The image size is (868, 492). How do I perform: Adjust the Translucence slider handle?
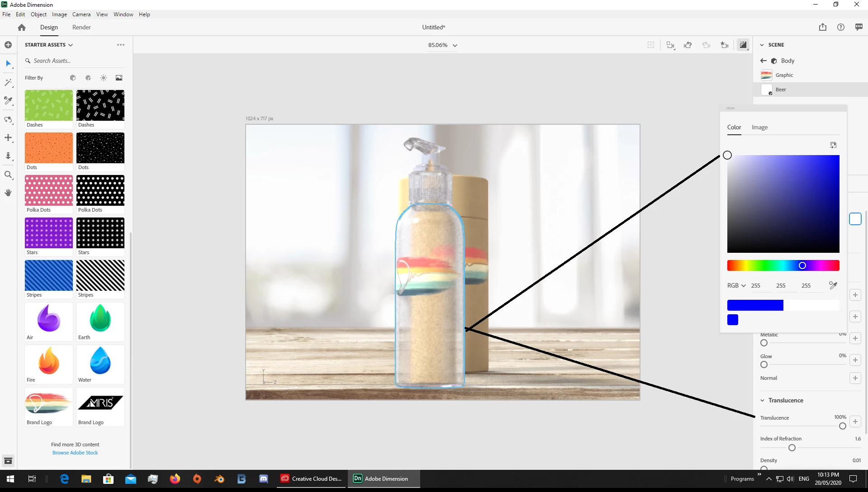coord(842,426)
